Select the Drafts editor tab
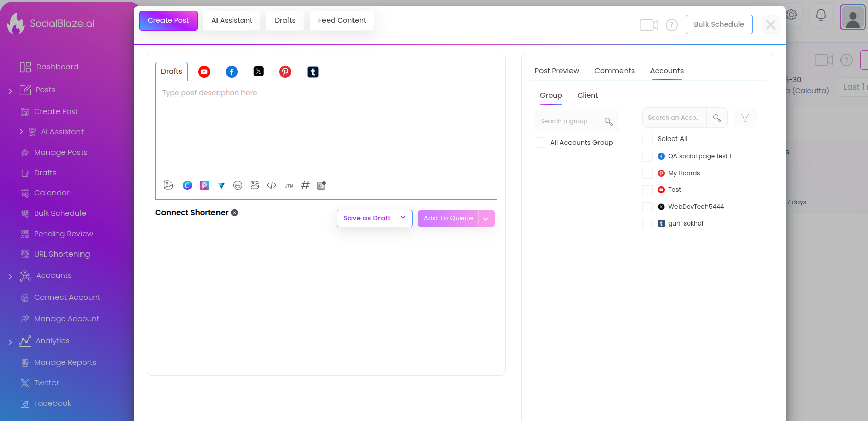The width and height of the screenshot is (868, 421). pyautogui.click(x=172, y=71)
